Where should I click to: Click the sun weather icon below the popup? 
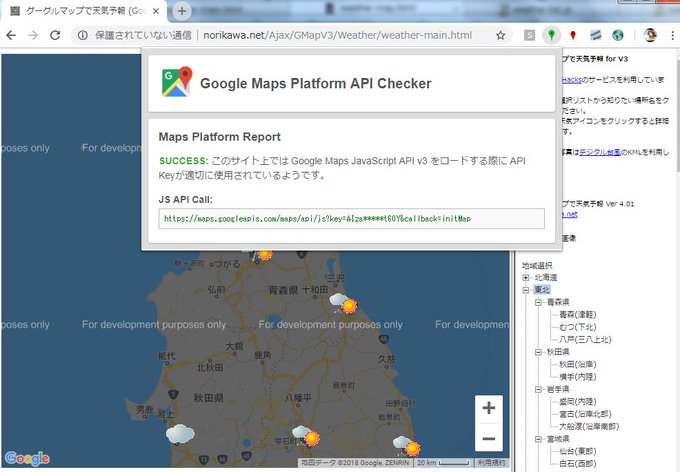tap(265, 255)
